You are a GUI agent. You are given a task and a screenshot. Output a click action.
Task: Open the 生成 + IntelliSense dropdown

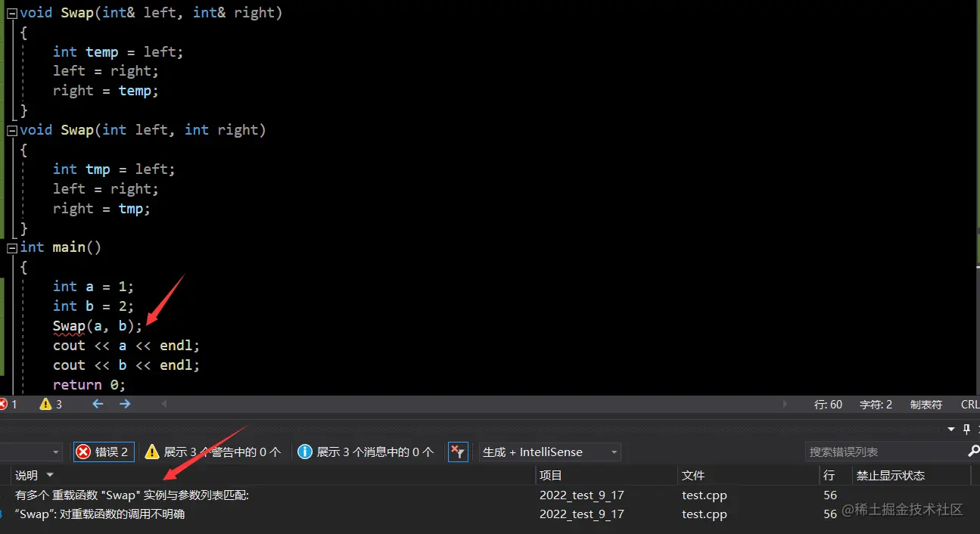549,452
